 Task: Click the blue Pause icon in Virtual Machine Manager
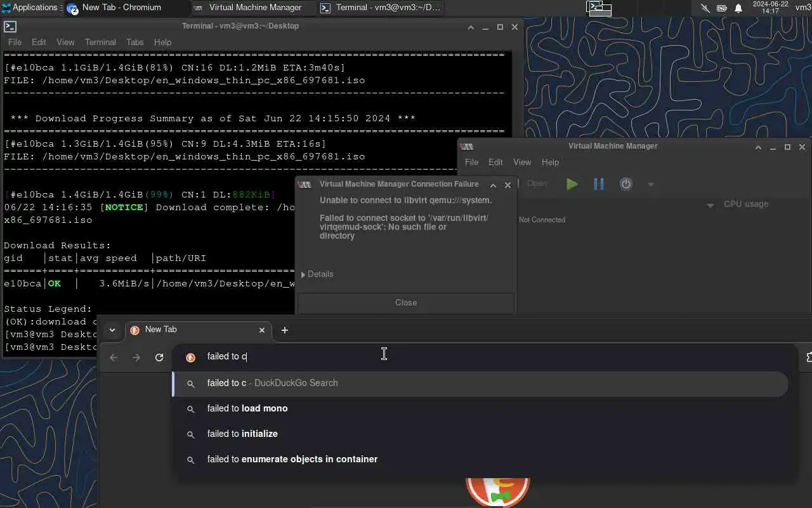(599, 184)
